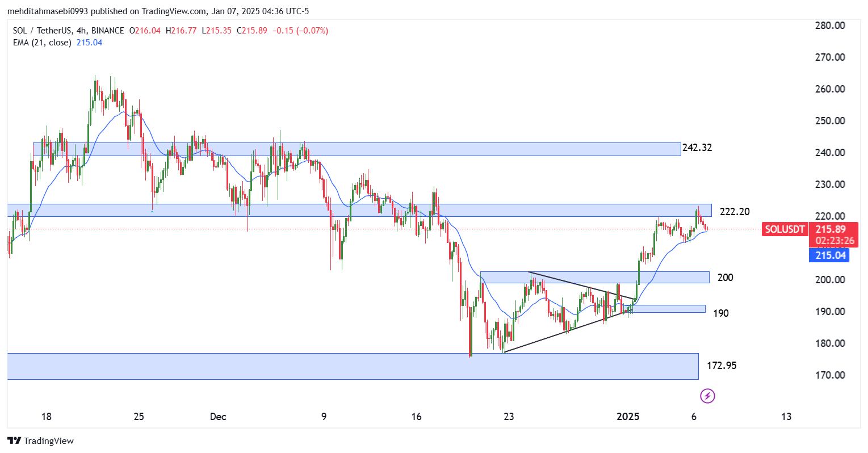The image size is (868, 453).
Task: Click the 2025 date label on time axis
Action: click(x=628, y=417)
